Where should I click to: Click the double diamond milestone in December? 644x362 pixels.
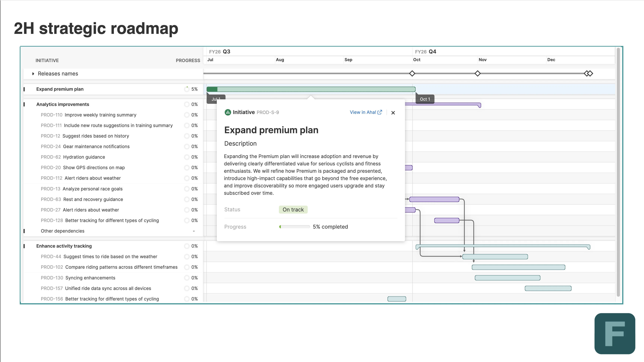tap(588, 74)
